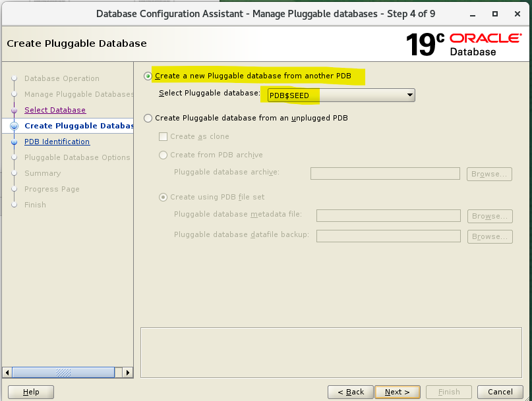
Task: Browse for the Pluggable database metadata file
Action: [x=490, y=216]
